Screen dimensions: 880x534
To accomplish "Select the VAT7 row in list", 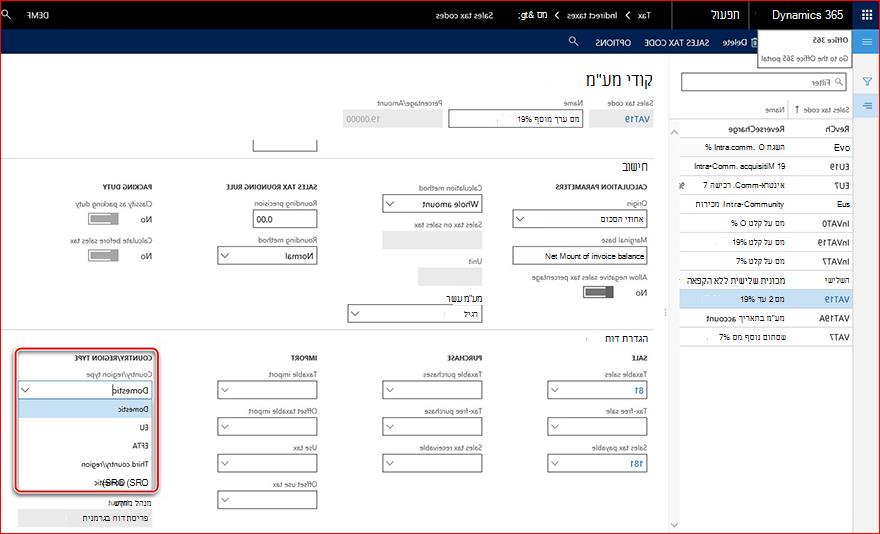I will click(766, 337).
